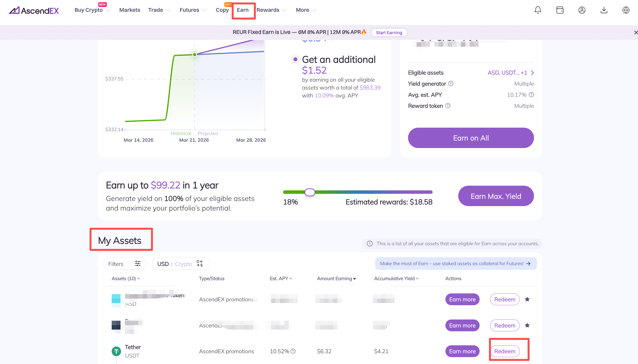Open the language globe icon
The image size is (638, 364).
coord(626,10)
